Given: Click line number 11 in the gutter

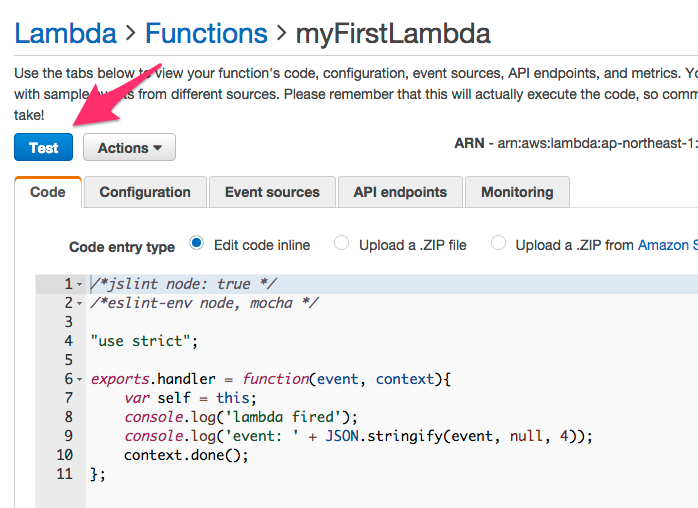Looking at the screenshot, I should pos(65,474).
